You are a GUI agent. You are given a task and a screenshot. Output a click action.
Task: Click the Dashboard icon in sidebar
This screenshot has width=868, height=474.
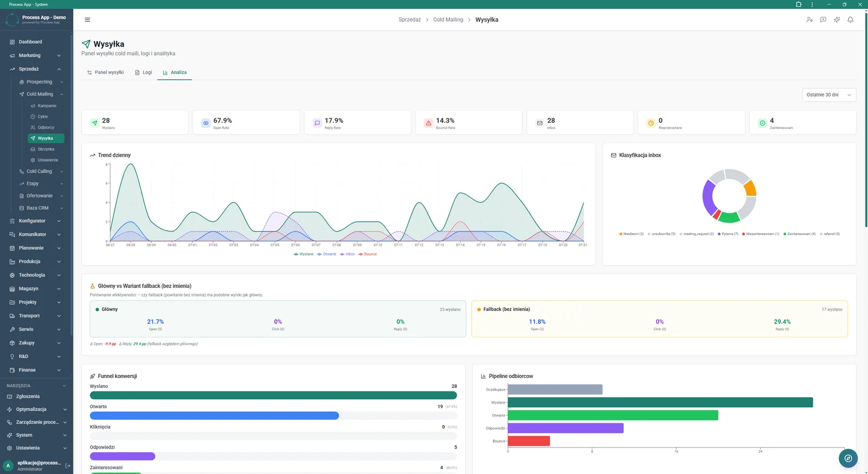(12, 42)
